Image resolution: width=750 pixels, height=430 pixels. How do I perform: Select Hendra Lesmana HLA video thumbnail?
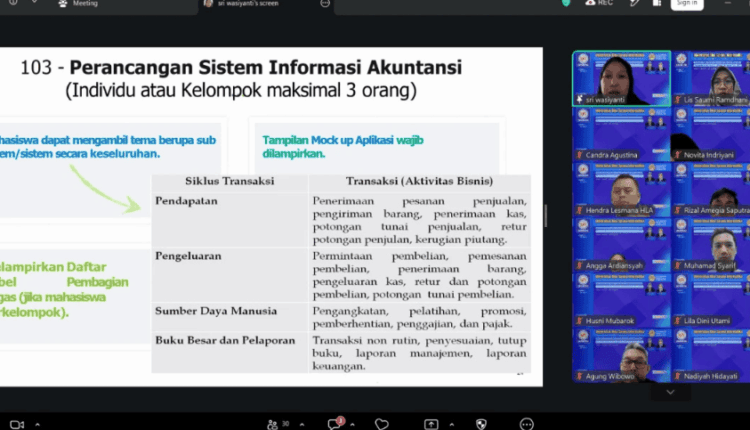622,189
